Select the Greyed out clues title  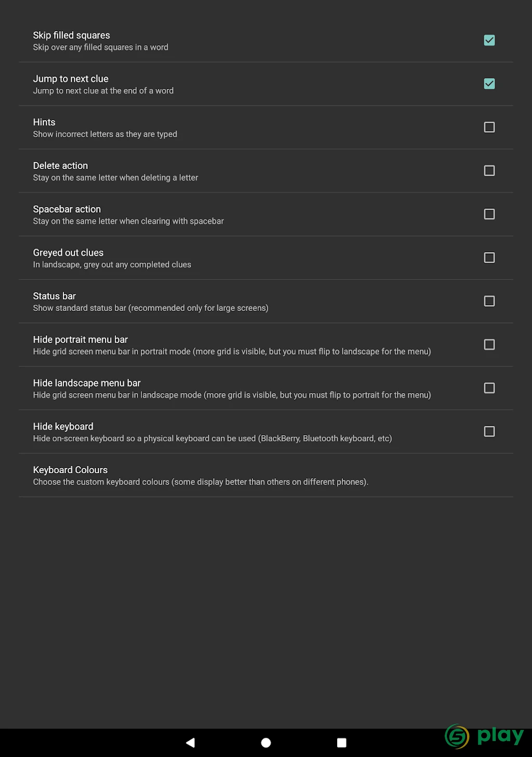pyautogui.click(x=68, y=253)
